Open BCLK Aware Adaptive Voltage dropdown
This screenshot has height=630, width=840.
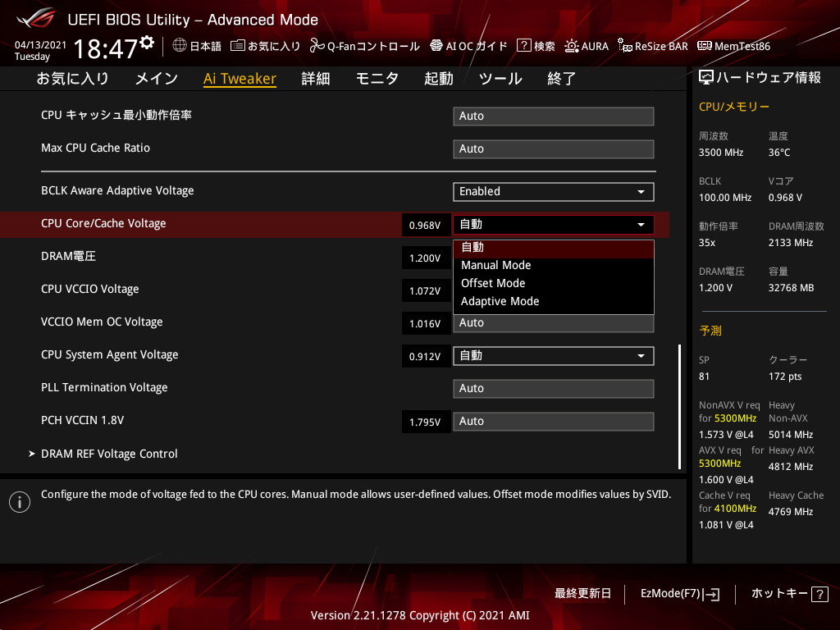(554, 192)
